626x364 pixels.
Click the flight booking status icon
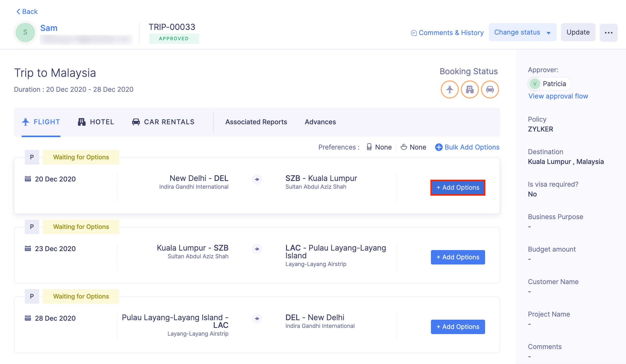pyautogui.click(x=450, y=89)
